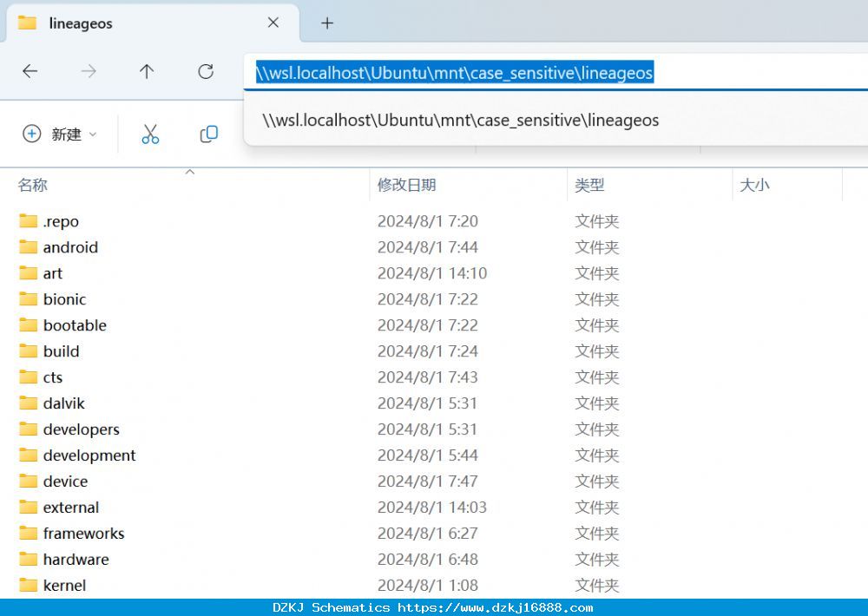Select the hardware folder icon
Viewport: 868px width, 616px height.
[x=28, y=559]
